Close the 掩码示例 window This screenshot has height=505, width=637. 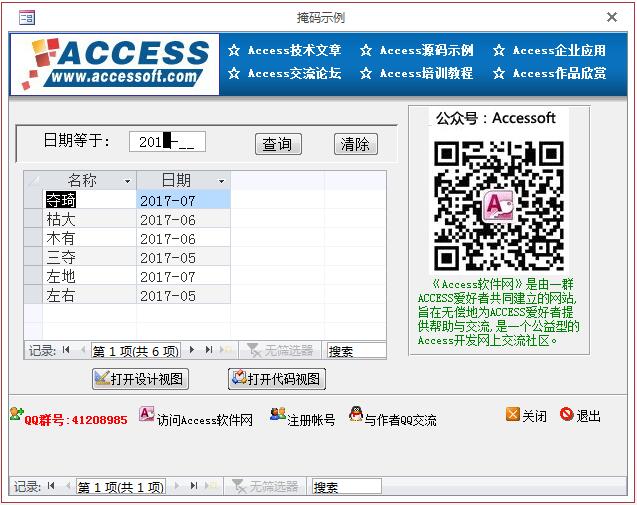(x=612, y=17)
